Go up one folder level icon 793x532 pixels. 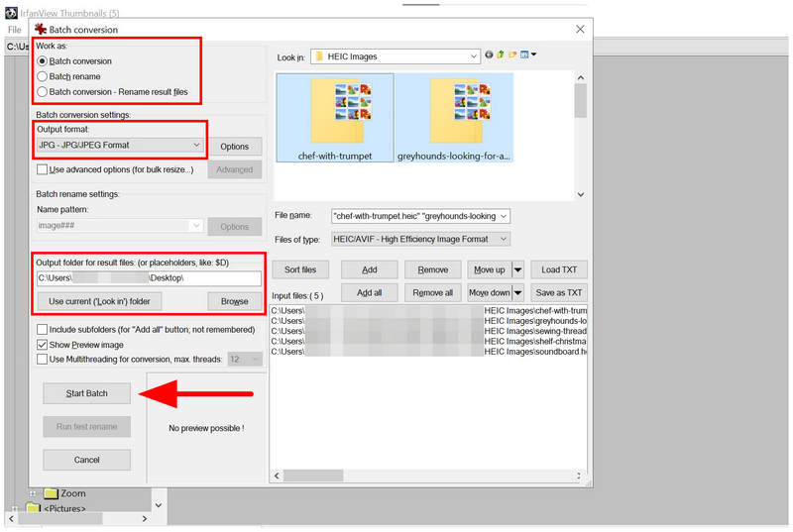pos(501,54)
